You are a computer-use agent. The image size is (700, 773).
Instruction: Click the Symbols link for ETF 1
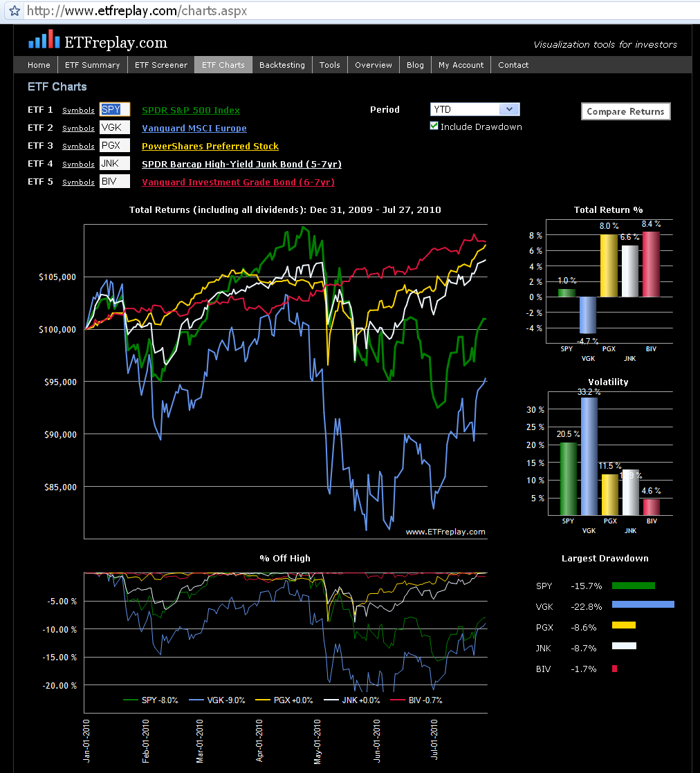[78, 111]
